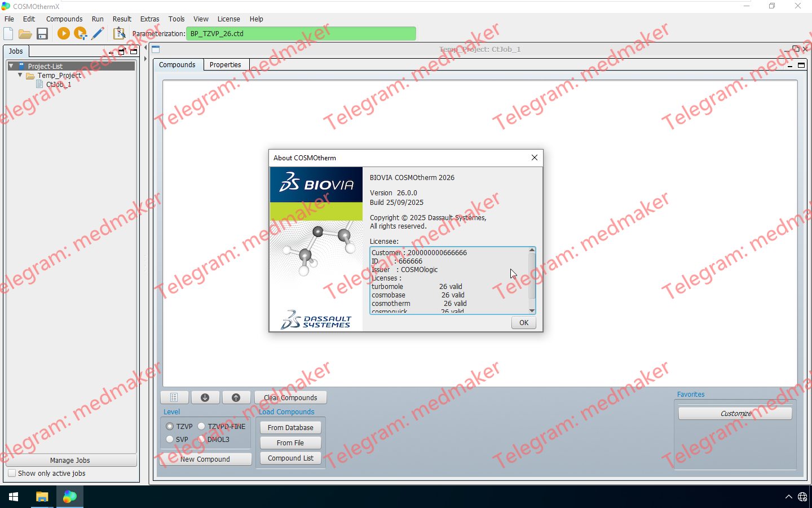The image size is (812, 508).
Task: Click the Project-List blue book icon
Action: pyautogui.click(x=21, y=66)
